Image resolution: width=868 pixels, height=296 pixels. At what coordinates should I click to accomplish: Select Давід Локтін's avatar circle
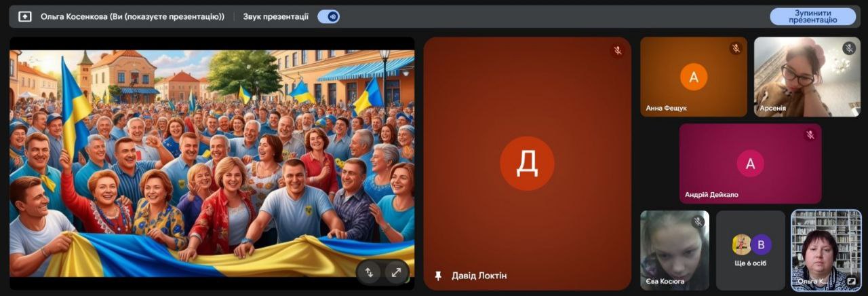pyautogui.click(x=527, y=163)
